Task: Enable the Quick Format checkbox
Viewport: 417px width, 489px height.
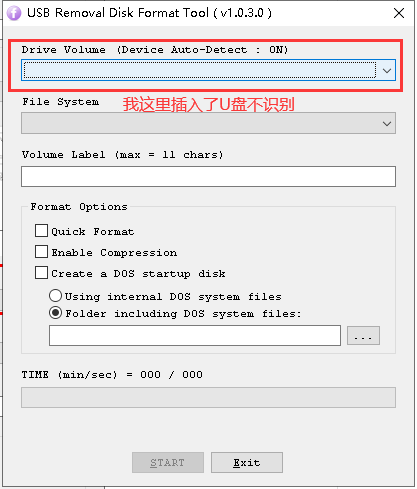Action: [41, 231]
